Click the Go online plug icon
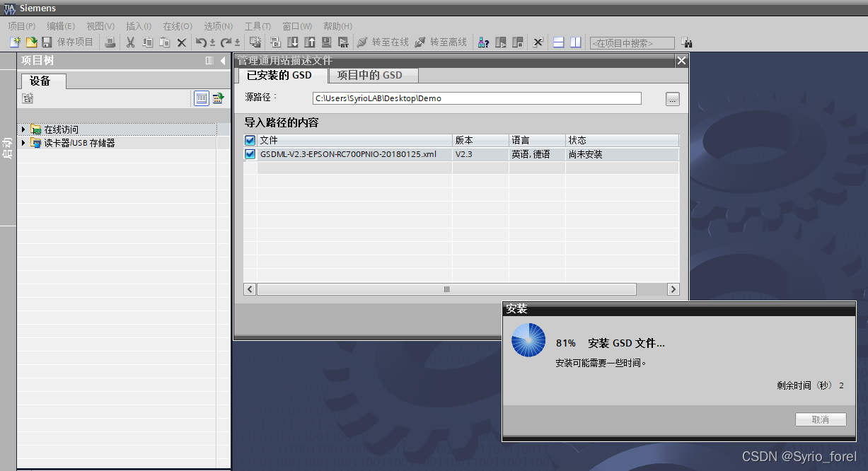The height and width of the screenshot is (471, 868). pyautogui.click(x=362, y=42)
